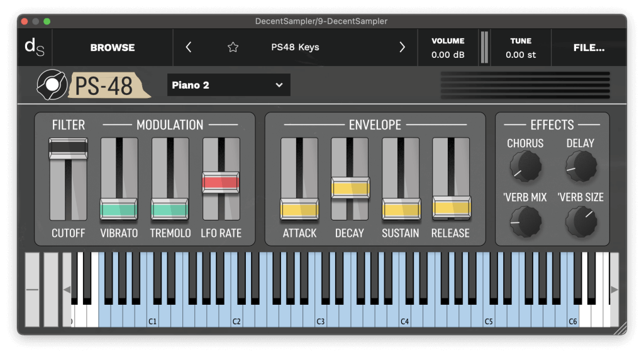Viewport: 644px width, 355px height.
Task: Click the yellow macOS minimize button
Action: 36,21
